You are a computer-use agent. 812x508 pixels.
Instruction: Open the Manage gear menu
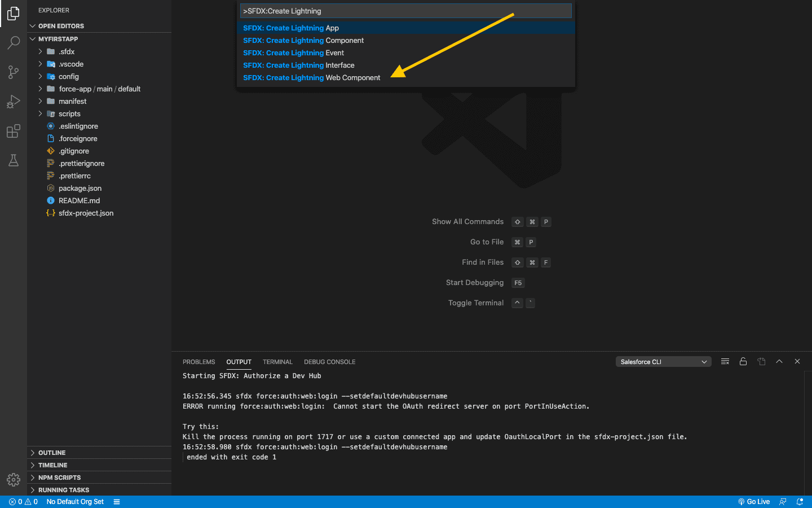14,480
